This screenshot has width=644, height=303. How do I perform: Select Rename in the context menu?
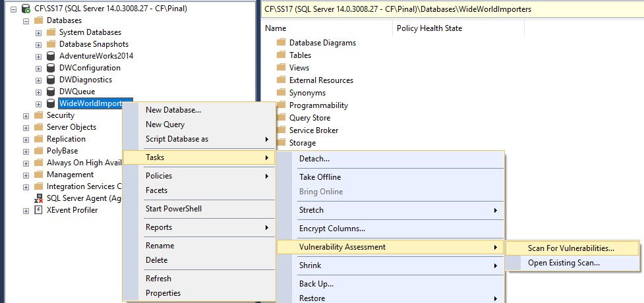coord(199,246)
